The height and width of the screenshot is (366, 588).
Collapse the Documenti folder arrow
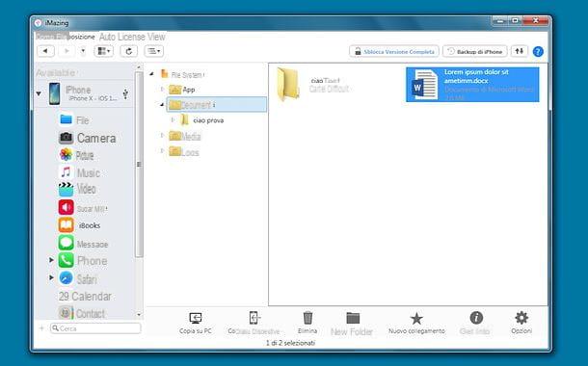162,105
